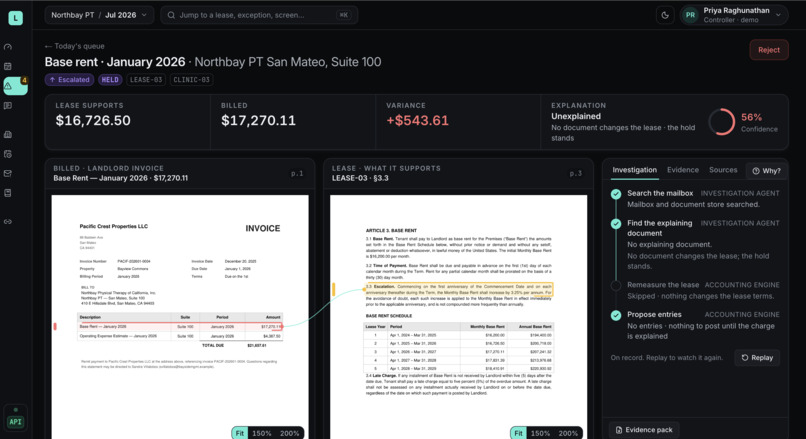Set invoice viewer zoom to 200%

point(289,433)
